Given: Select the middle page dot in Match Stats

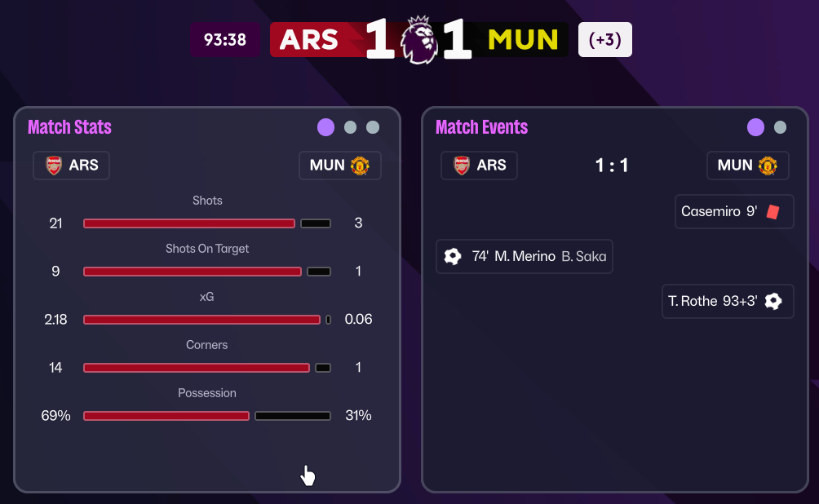Looking at the screenshot, I should pyautogui.click(x=350, y=127).
